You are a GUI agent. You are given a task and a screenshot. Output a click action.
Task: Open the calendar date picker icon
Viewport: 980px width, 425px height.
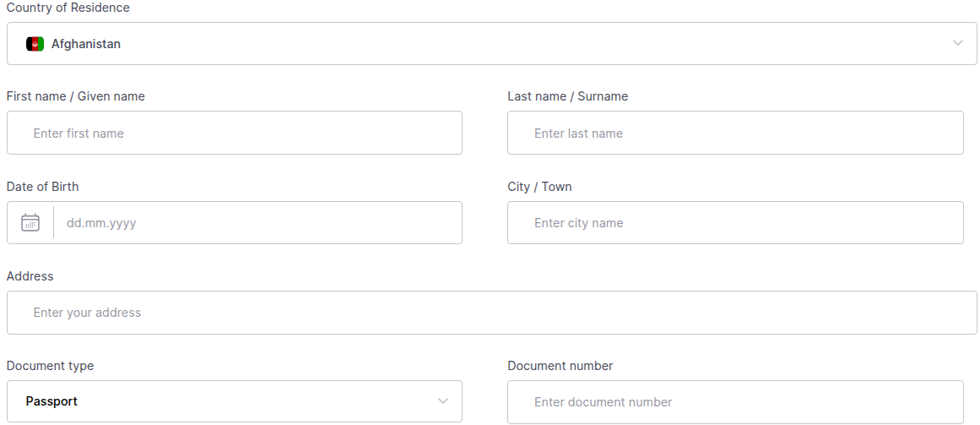[x=30, y=223]
